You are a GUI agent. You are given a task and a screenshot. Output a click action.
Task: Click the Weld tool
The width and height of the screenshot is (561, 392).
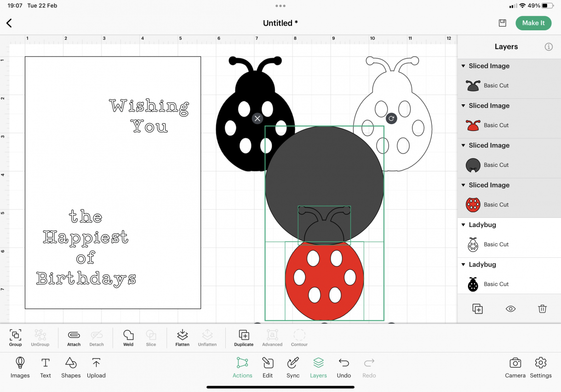(x=128, y=338)
